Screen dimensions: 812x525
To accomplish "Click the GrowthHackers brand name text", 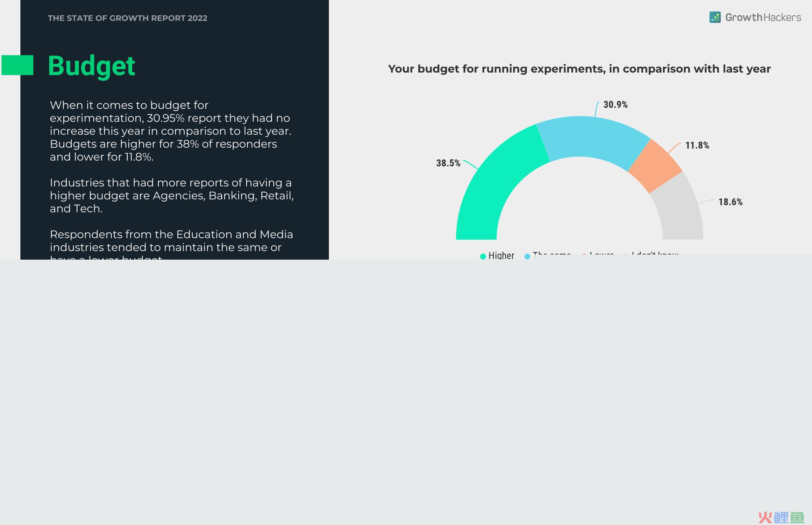I will 763,17.
